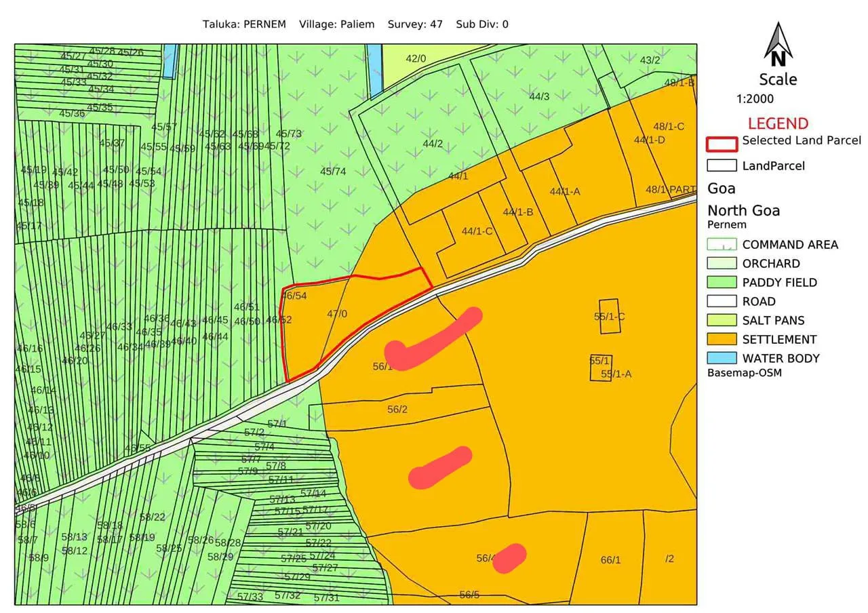
Task: Select parcel label '48/1-C'
Action: [x=669, y=127]
